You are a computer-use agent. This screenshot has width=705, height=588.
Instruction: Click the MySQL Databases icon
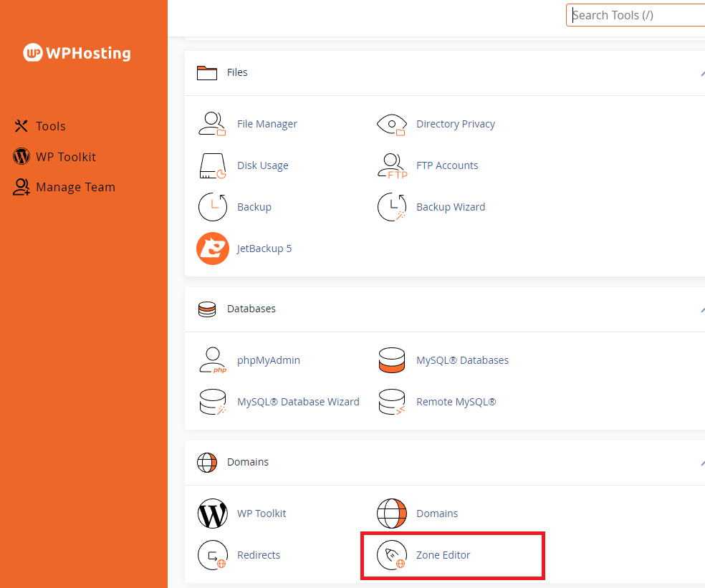click(x=392, y=360)
